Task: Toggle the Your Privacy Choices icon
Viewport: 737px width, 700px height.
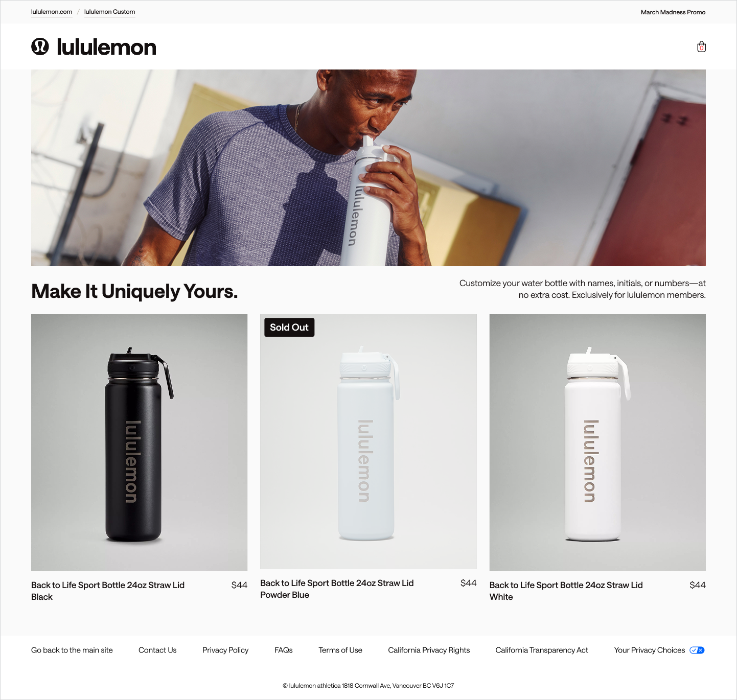Action: point(697,650)
